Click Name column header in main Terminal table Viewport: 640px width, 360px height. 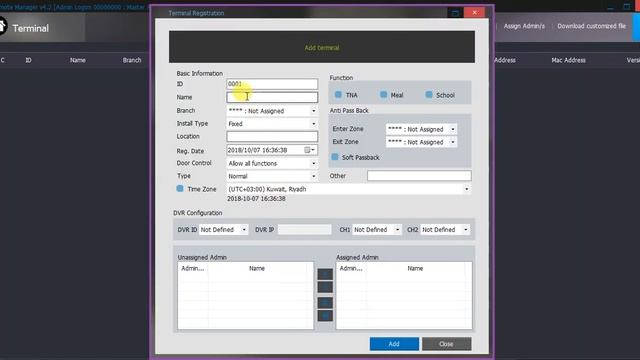78,60
